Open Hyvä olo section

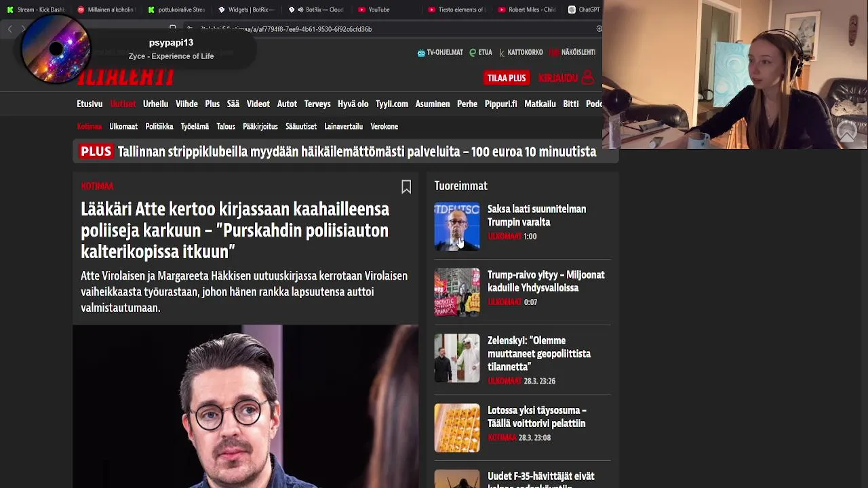pyautogui.click(x=353, y=104)
